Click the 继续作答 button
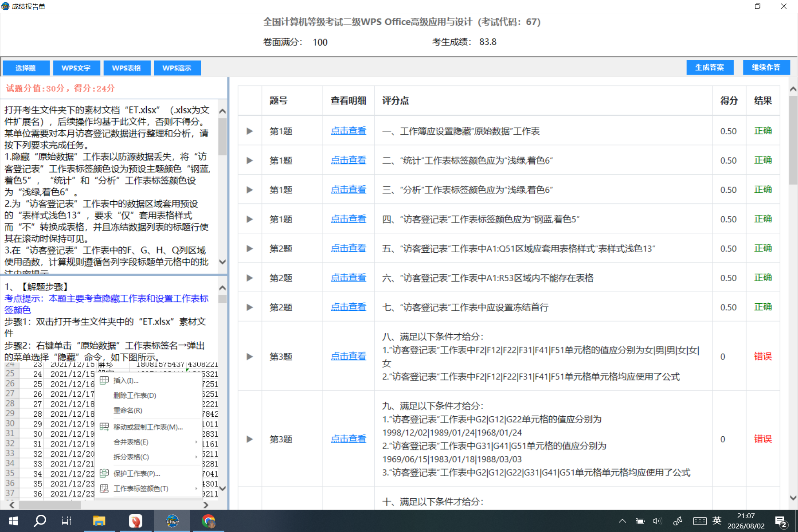This screenshot has height=532, width=798. click(766, 67)
